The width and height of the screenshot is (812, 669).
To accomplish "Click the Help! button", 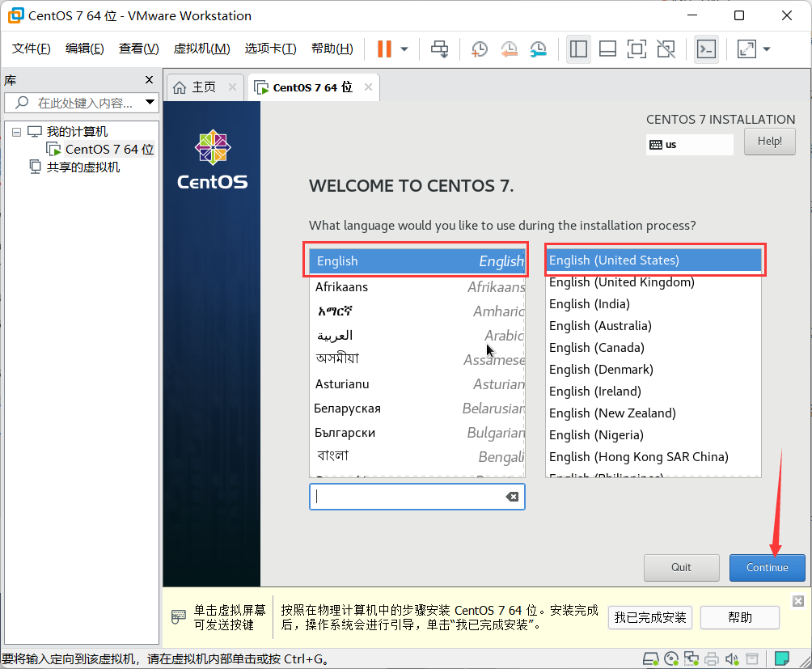I will pos(768,141).
